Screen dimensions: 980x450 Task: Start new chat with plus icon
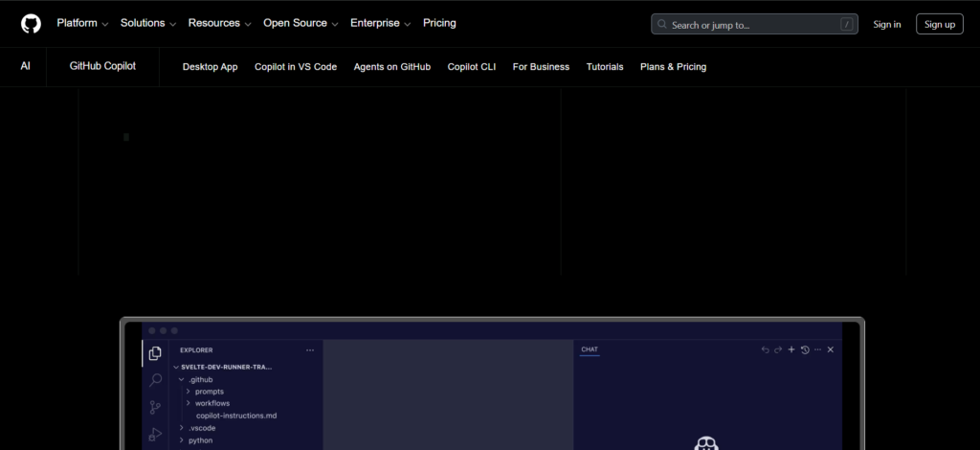[x=791, y=349]
